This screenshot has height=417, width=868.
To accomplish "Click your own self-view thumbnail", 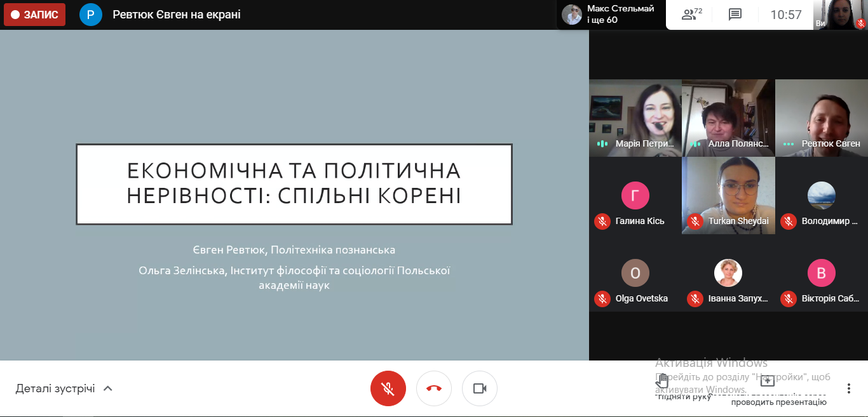I will pyautogui.click(x=841, y=15).
